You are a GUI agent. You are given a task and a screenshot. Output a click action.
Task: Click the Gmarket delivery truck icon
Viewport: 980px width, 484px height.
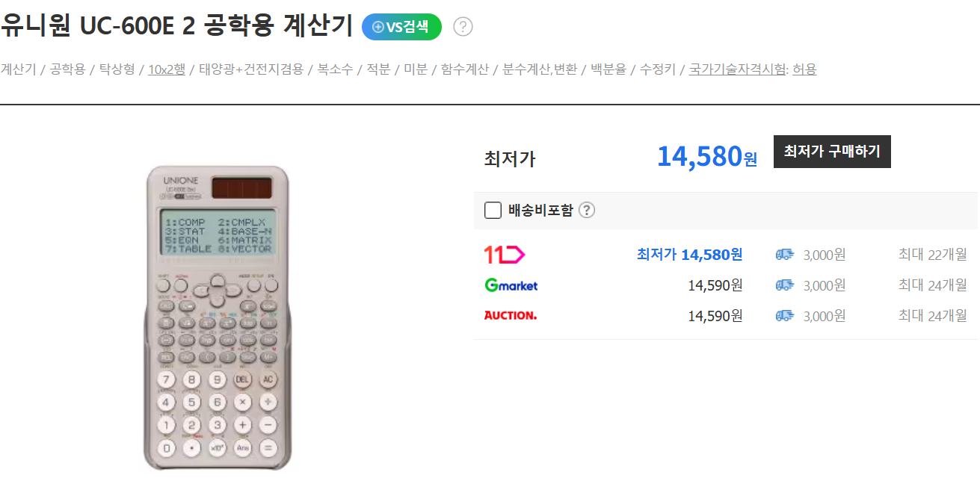coord(785,285)
